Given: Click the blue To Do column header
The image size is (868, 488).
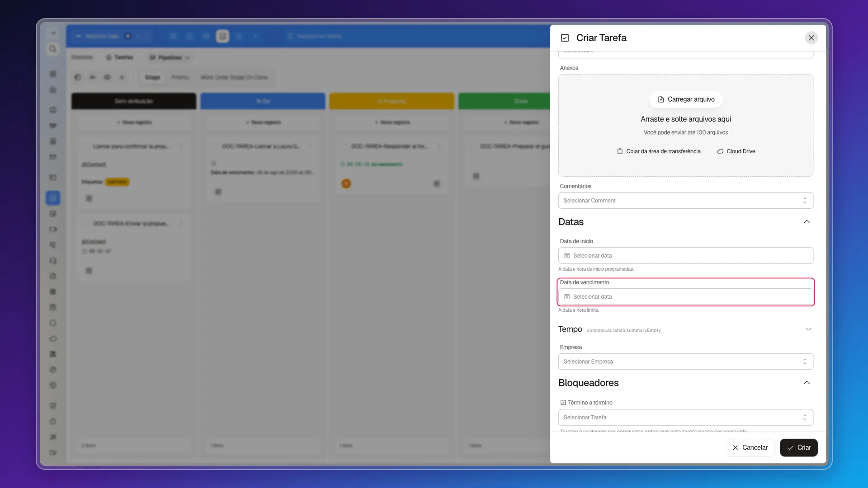Looking at the screenshot, I should tap(263, 101).
